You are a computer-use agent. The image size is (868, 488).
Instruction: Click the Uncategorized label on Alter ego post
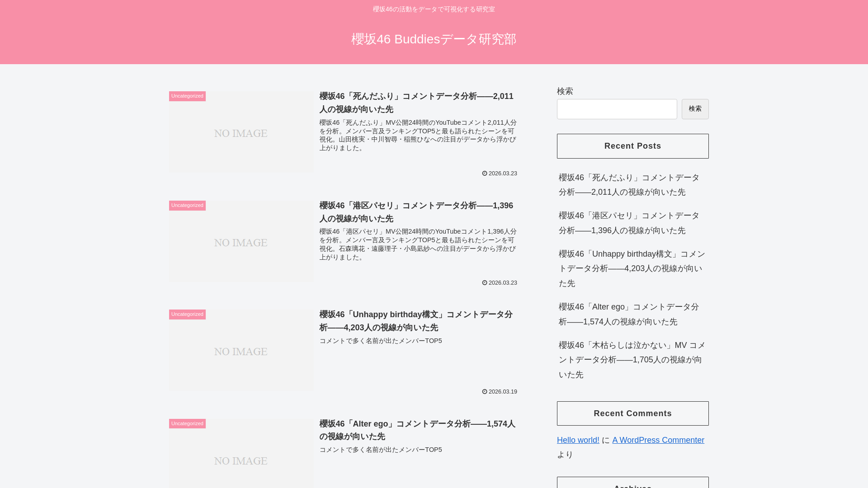pos(187,424)
